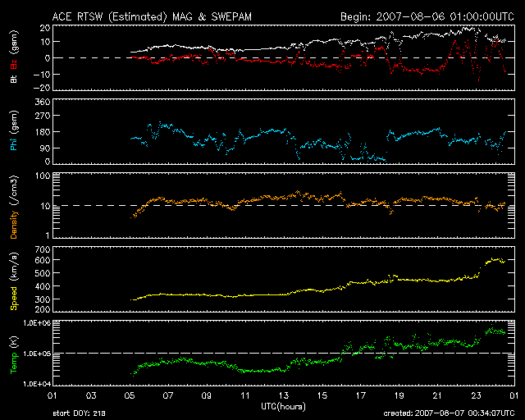Viewport: 525px width, 420px height.
Task: Click the '05' hour tick label
Action: tap(130, 395)
